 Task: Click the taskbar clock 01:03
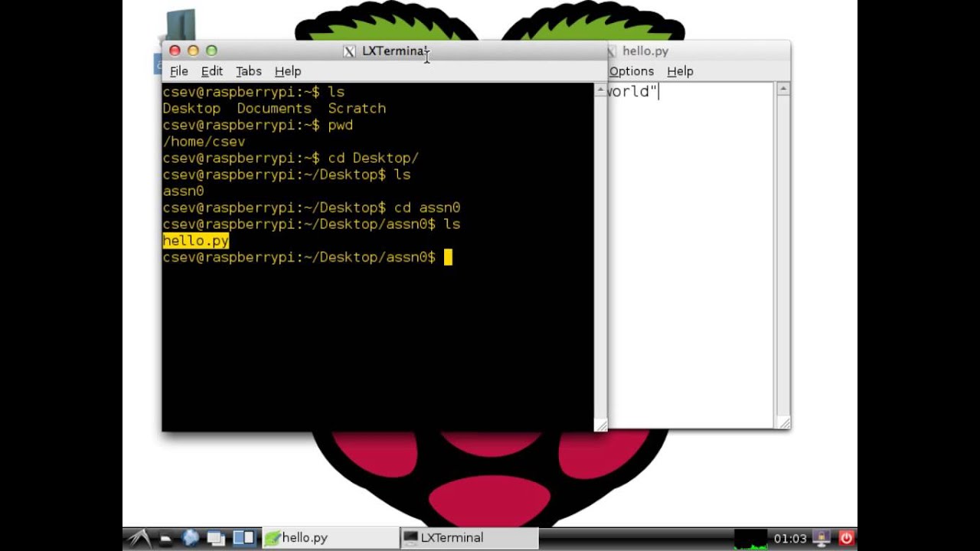790,539
